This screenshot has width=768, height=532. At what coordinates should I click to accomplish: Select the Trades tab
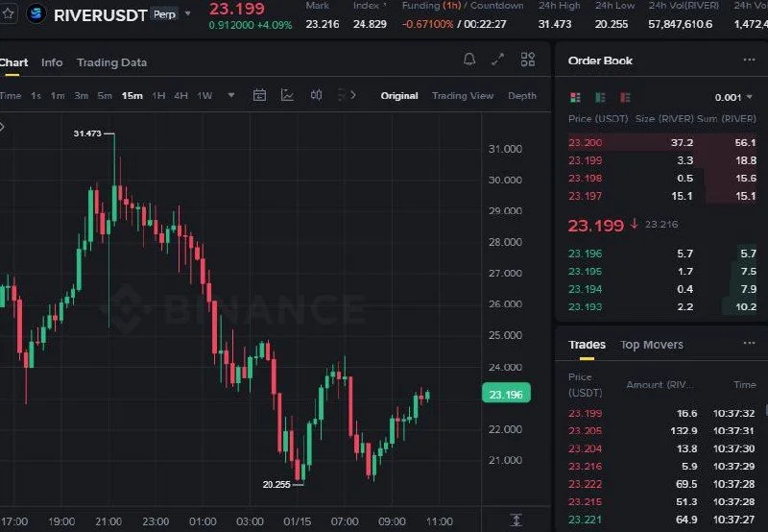pos(587,345)
